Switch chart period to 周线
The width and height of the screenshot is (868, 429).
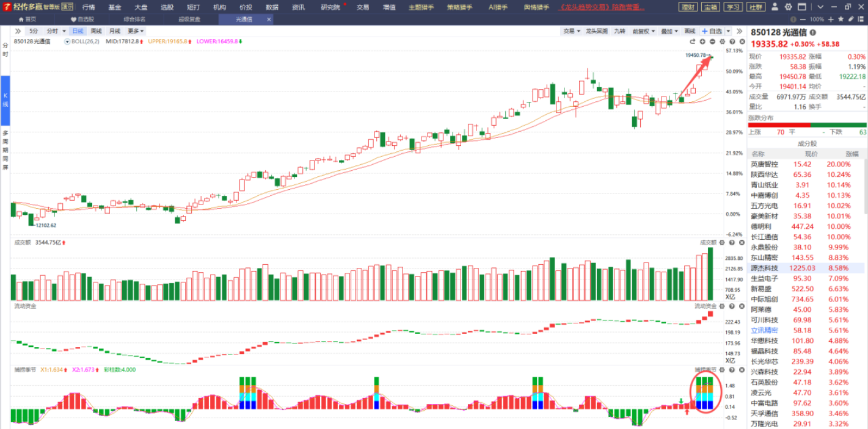(x=97, y=31)
